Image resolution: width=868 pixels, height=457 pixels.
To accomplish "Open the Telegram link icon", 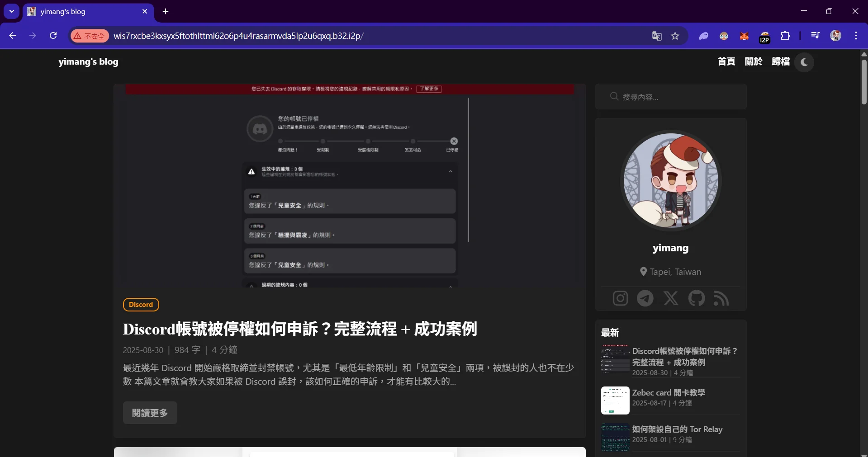I will tap(645, 298).
